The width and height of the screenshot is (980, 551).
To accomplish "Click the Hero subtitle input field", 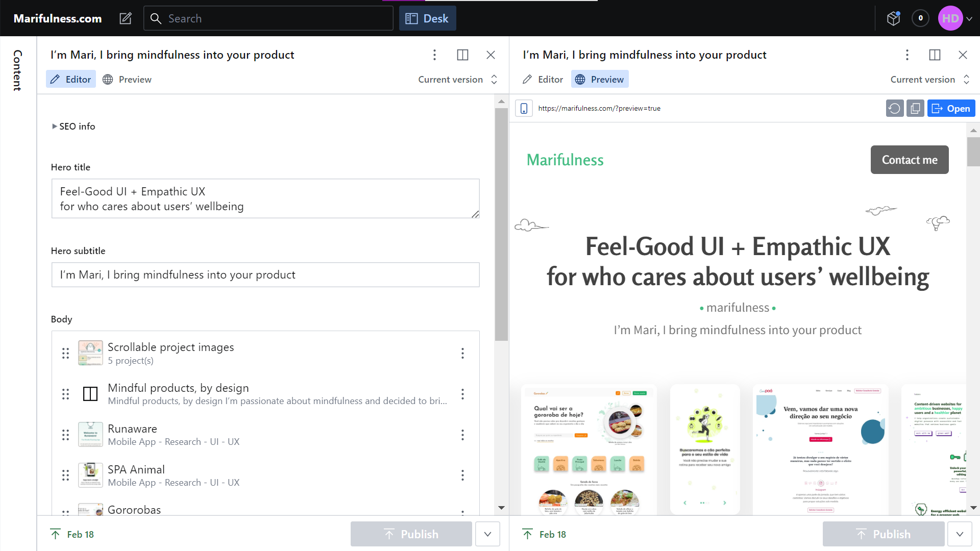I will 265,275.
